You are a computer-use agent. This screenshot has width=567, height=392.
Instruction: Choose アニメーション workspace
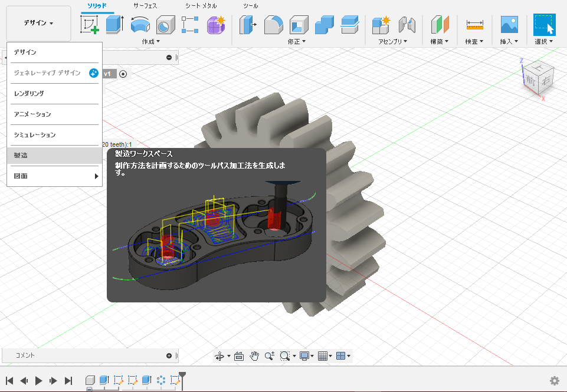coord(55,114)
